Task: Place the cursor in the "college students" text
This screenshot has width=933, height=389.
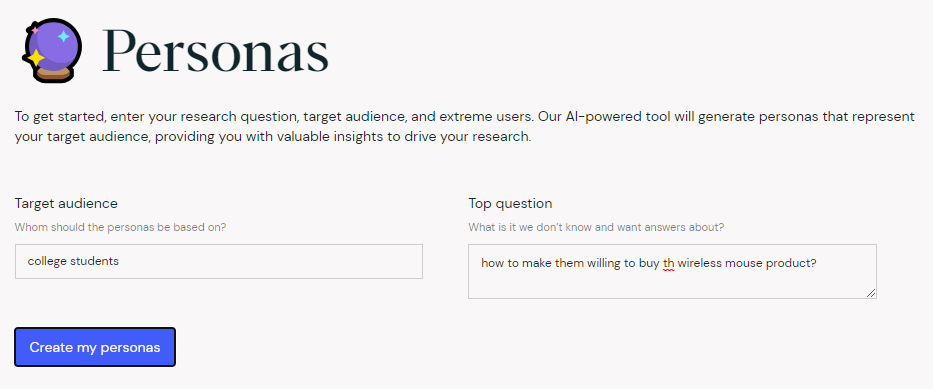Action: pyautogui.click(x=73, y=261)
